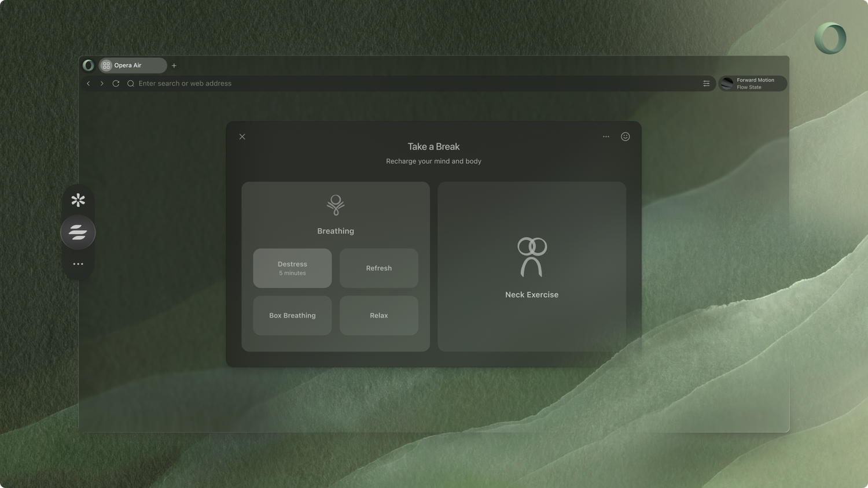Screen dimensions: 868x488
Task: Reload the current page
Action: (116, 83)
